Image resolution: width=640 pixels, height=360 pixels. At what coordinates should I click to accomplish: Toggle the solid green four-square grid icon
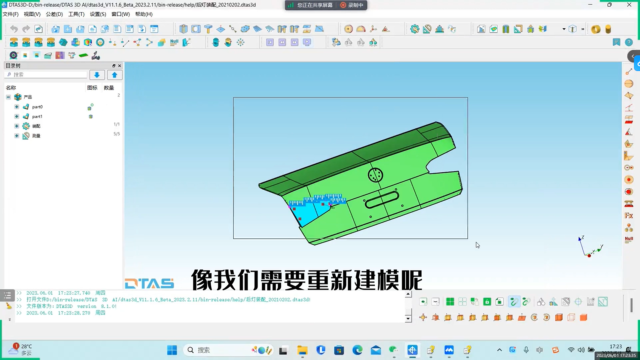(x=450, y=302)
